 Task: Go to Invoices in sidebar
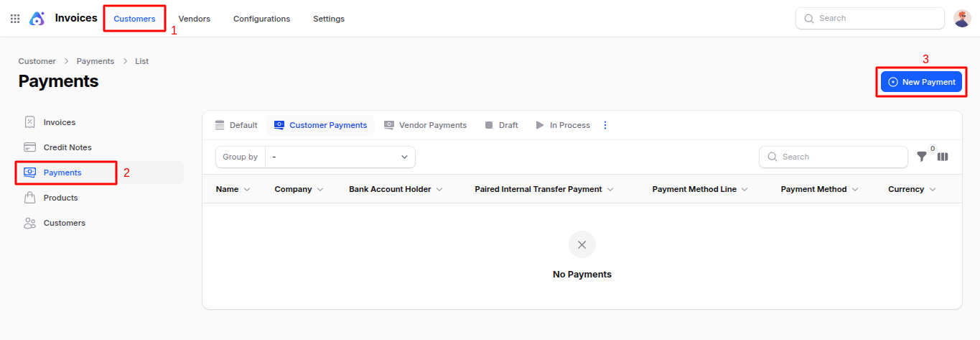(x=101, y=122)
